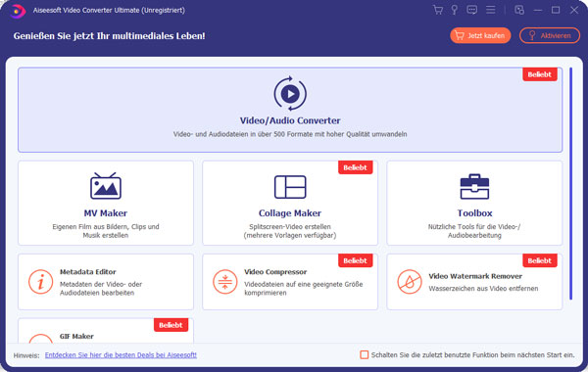Open the Metadata Editor label
Viewport: 588px width, 372px height.
tap(88, 272)
